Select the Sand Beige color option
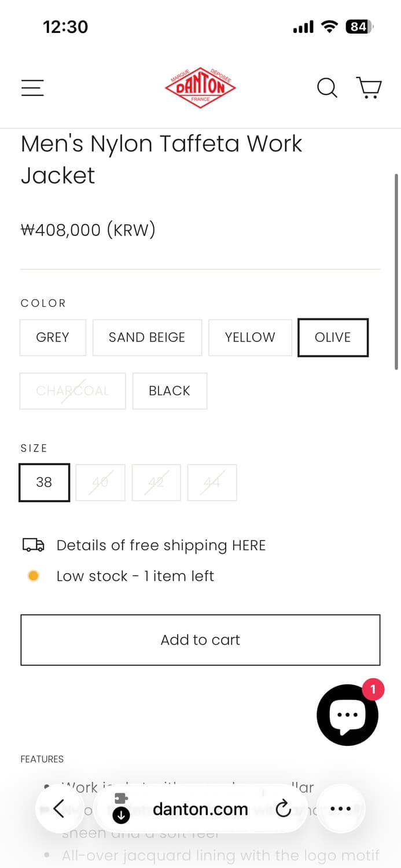401x868 pixels. [147, 337]
